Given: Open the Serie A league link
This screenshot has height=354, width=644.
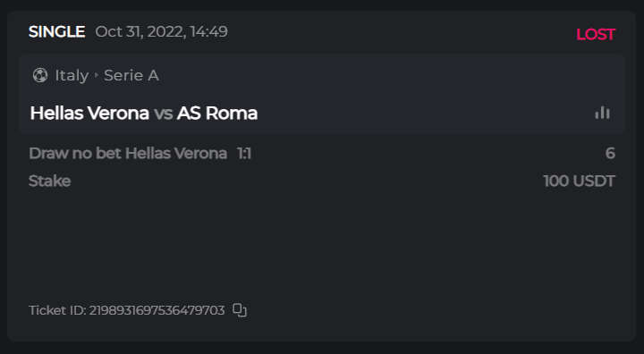Looking at the screenshot, I should (x=131, y=75).
